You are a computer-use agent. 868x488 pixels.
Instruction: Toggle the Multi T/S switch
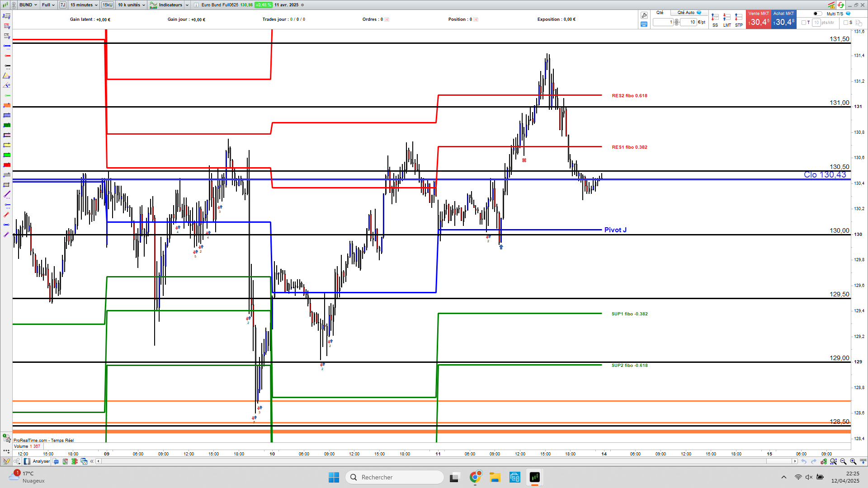coord(817,14)
